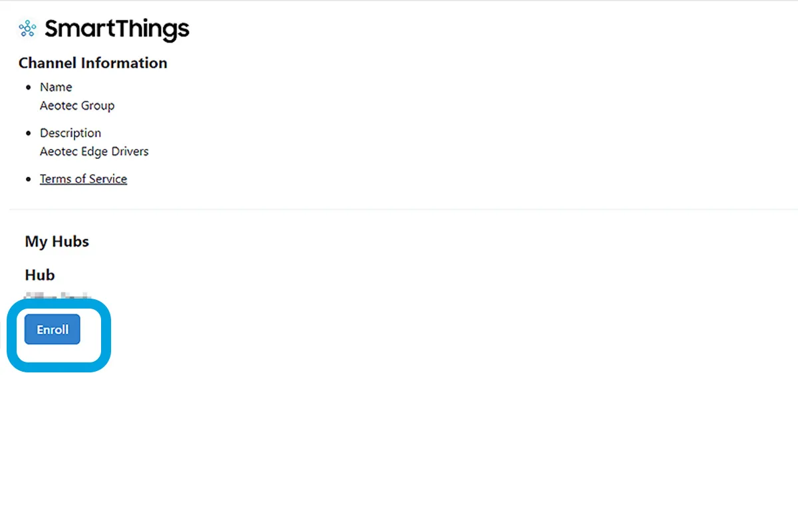The image size is (798, 532).
Task: Click the bullet point beside Description
Action: pyautogui.click(x=28, y=134)
